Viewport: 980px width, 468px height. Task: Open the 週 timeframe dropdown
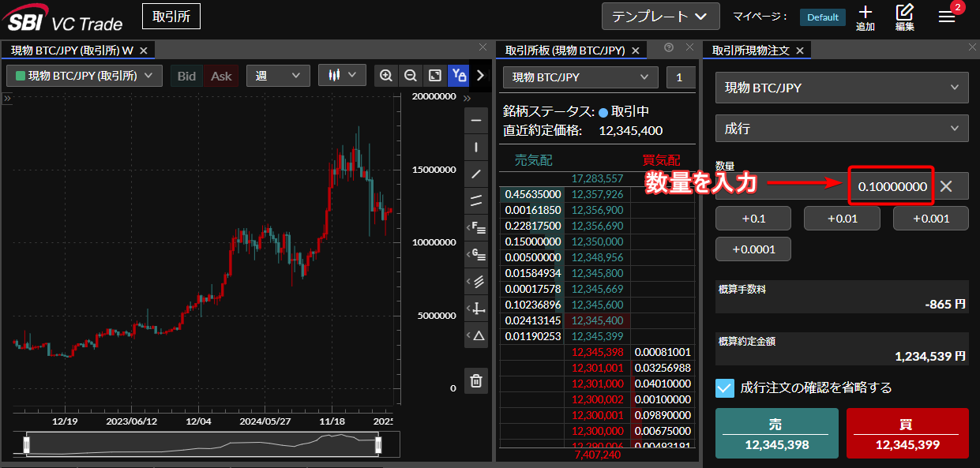(278, 75)
